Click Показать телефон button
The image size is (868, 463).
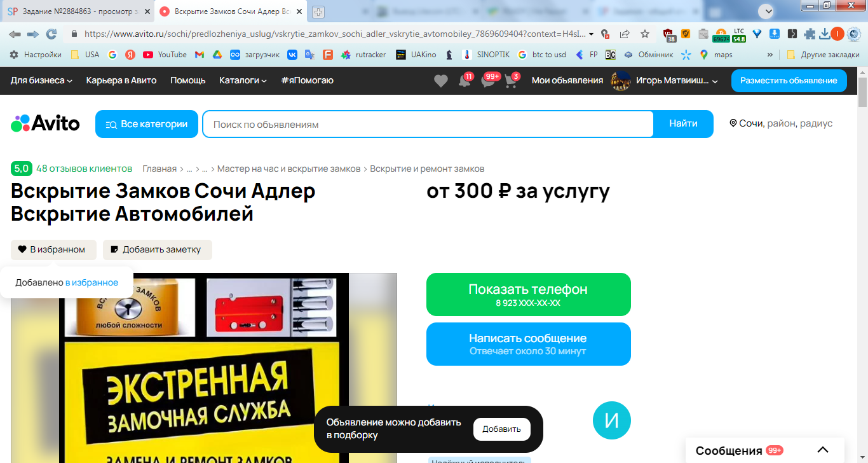(529, 294)
